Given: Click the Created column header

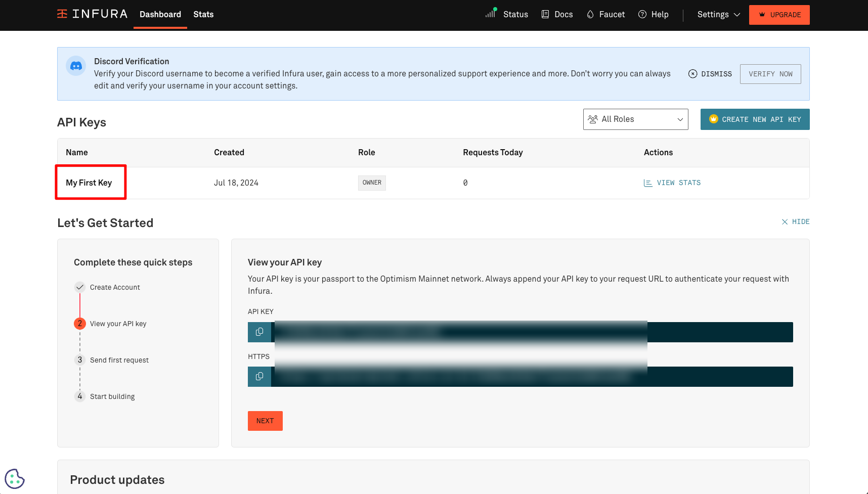Looking at the screenshot, I should (229, 152).
